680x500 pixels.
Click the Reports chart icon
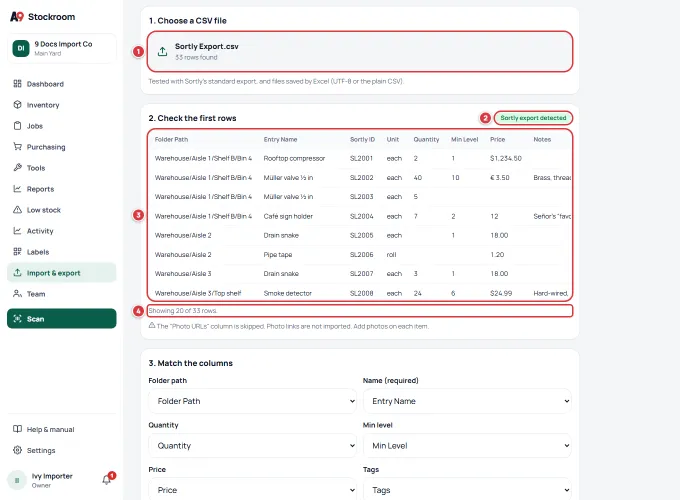click(x=17, y=189)
